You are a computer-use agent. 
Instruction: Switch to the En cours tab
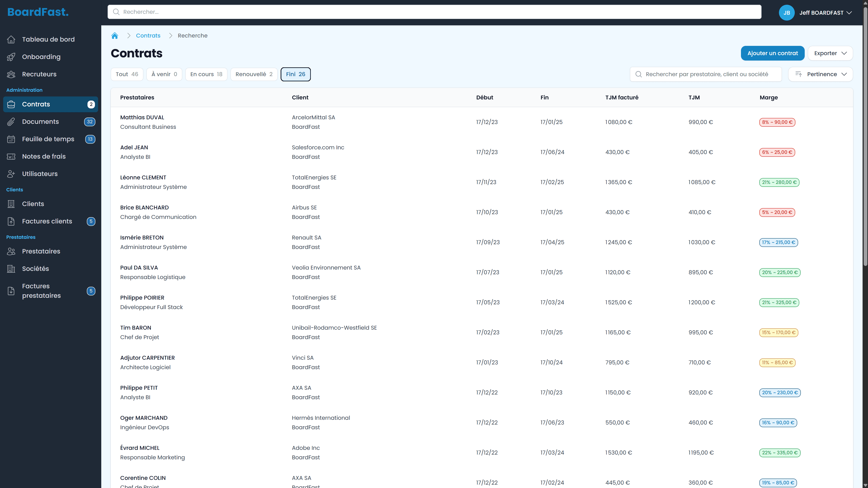point(206,74)
